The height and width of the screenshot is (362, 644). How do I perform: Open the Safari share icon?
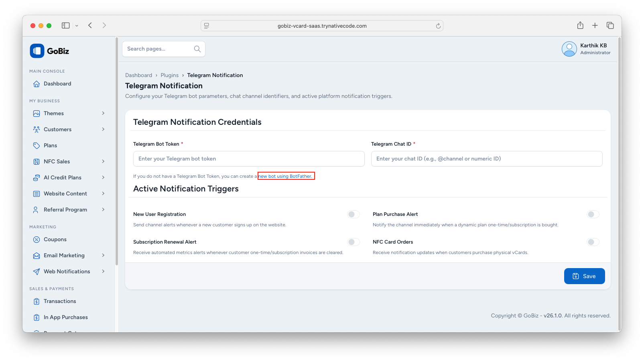click(580, 25)
